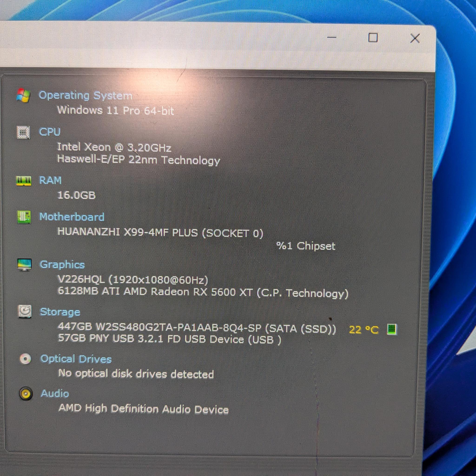Click the hard drive icon next to Storage
This screenshot has width=476, height=476.
point(25,312)
